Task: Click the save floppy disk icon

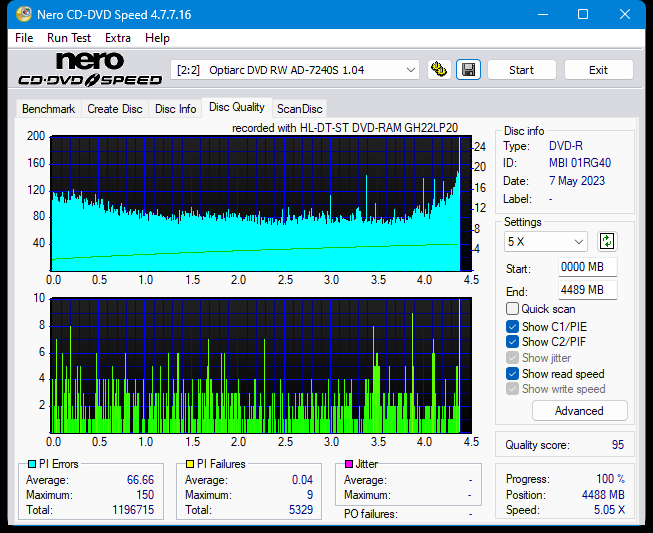Action: (467, 70)
